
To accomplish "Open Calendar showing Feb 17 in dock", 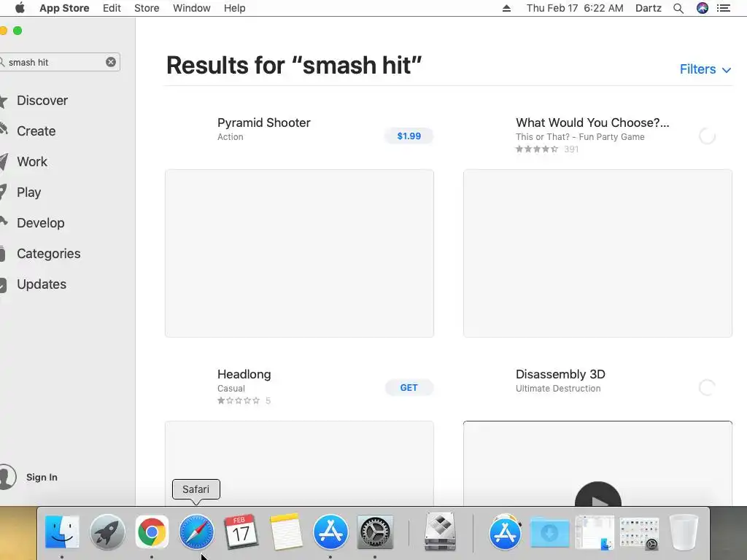I will point(241,532).
